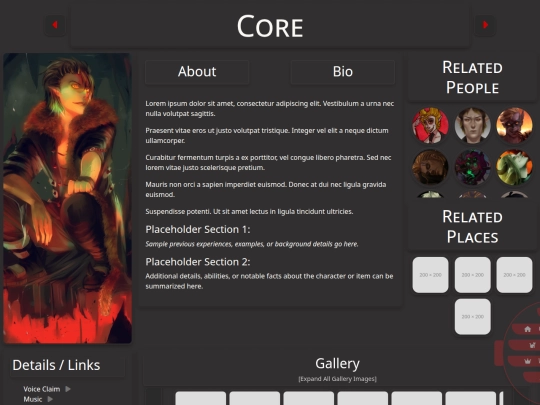Open the blonde character in red avatar

point(430,125)
